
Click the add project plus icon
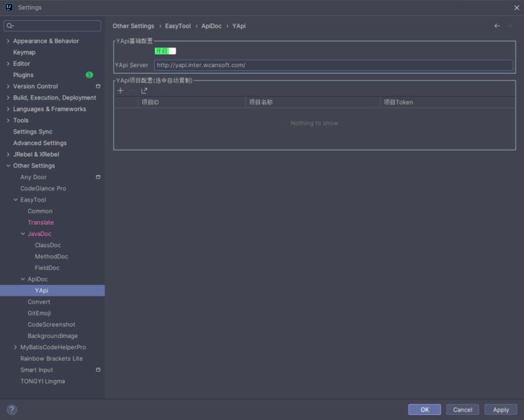(x=120, y=91)
